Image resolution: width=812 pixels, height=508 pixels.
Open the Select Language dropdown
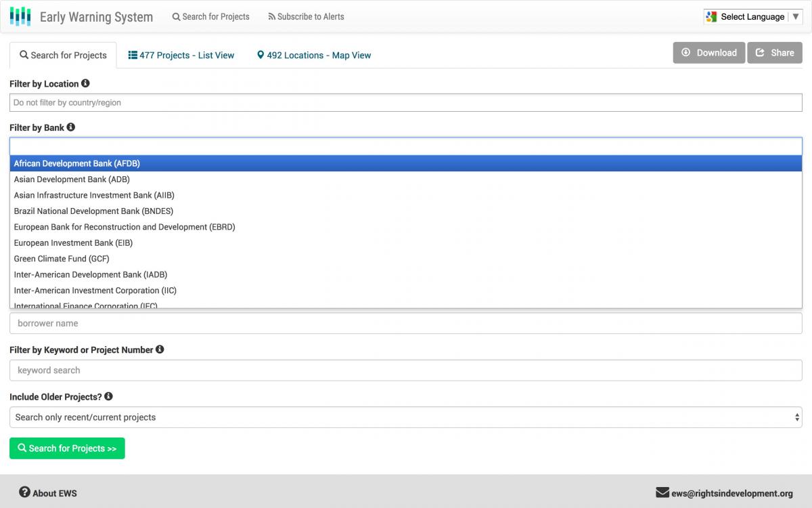click(753, 17)
